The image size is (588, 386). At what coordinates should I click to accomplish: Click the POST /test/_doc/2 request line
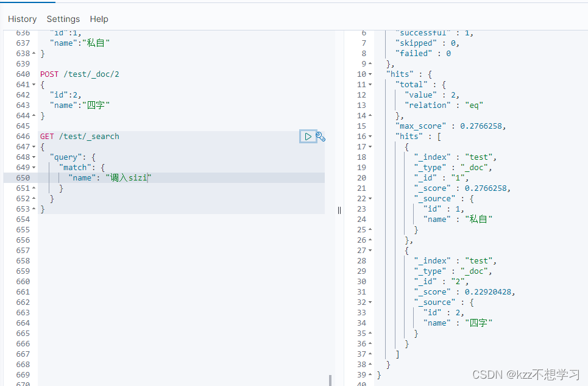[79, 74]
